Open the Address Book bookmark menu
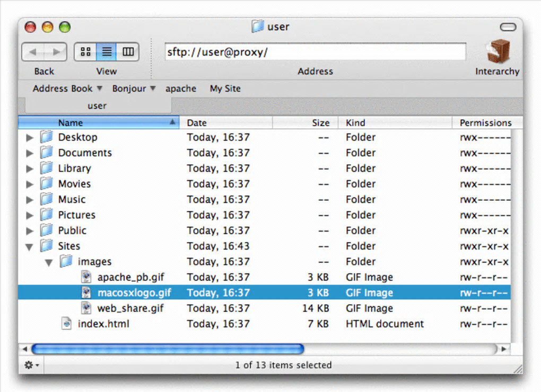Image resolution: width=541 pixels, height=392 pixels. 68,88
